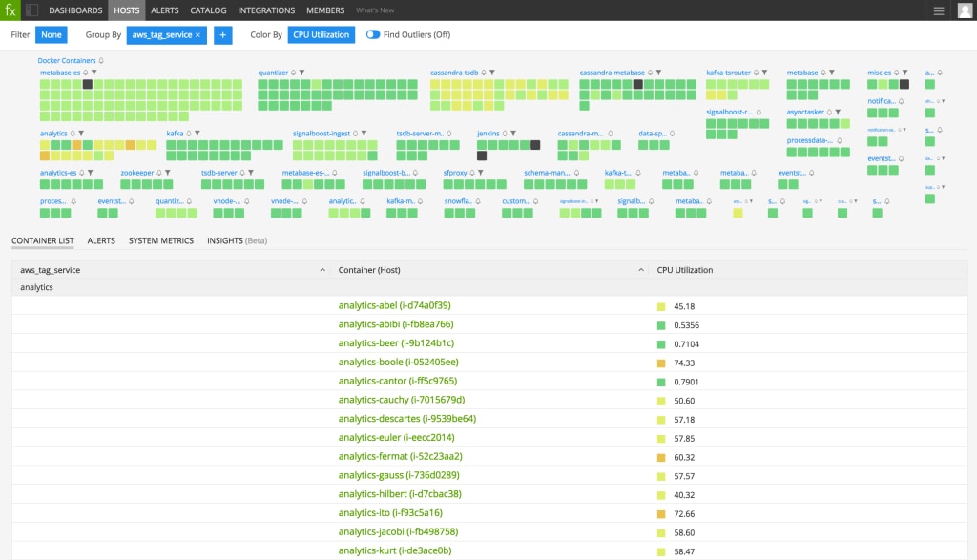Viewport: 977px width, 560px height.
Task: Sort by Container (Host) column arrow
Action: [640, 270]
